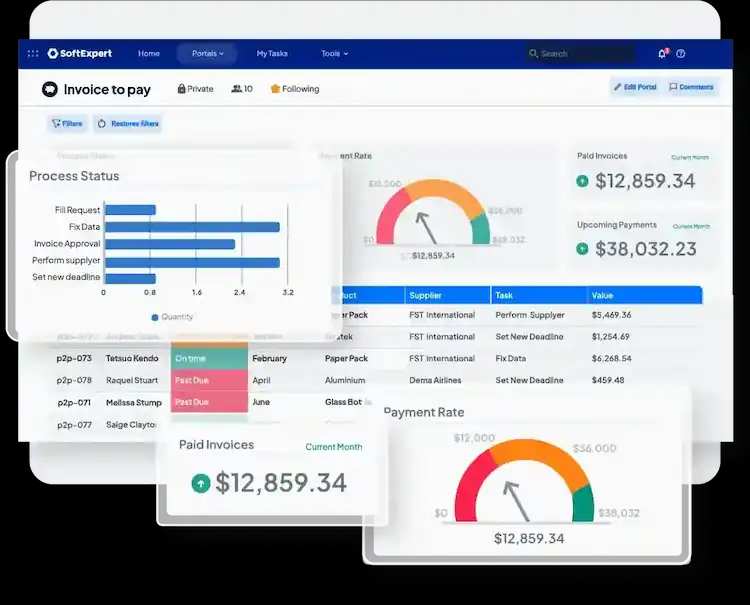Image resolution: width=750 pixels, height=605 pixels.
Task: Click the Edit Portal button
Action: pyautogui.click(x=635, y=87)
